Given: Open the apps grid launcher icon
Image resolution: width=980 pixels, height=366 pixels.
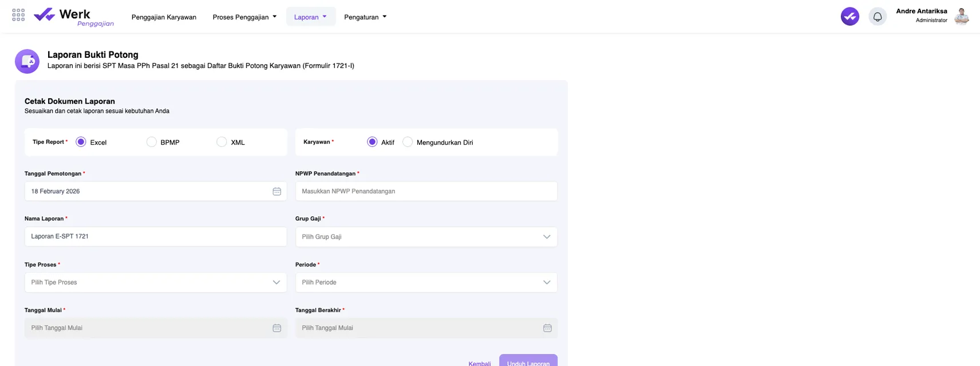Looking at the screenshot, I should click(x=18, y=15).
